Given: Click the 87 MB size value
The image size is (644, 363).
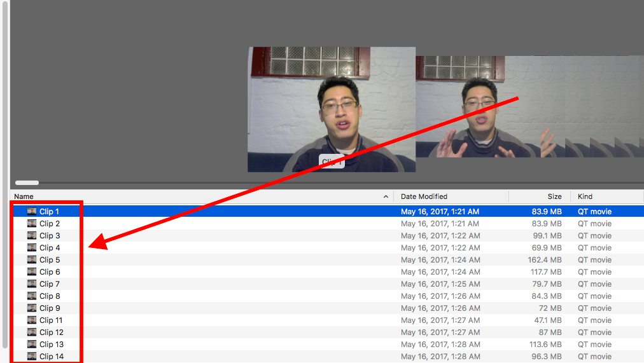Looking at the screenshot, I should 550,332.
